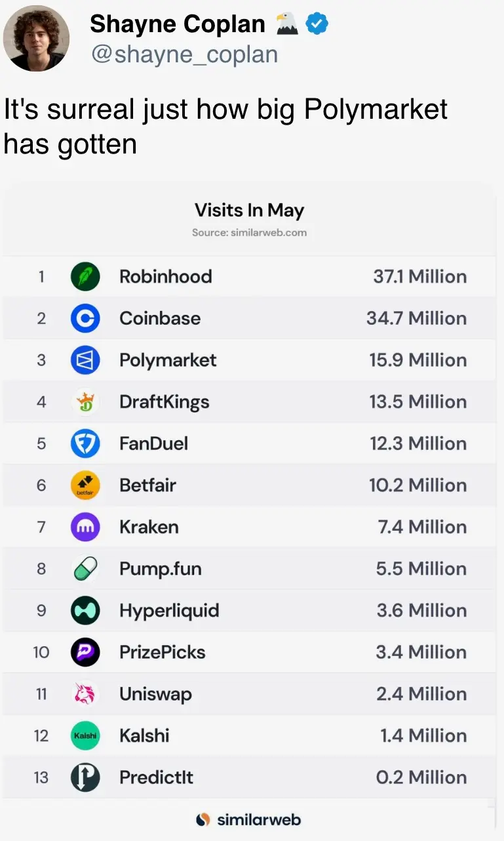504x841 pixels.
Task: Click the green Kalshi logo
Action: 85,735
